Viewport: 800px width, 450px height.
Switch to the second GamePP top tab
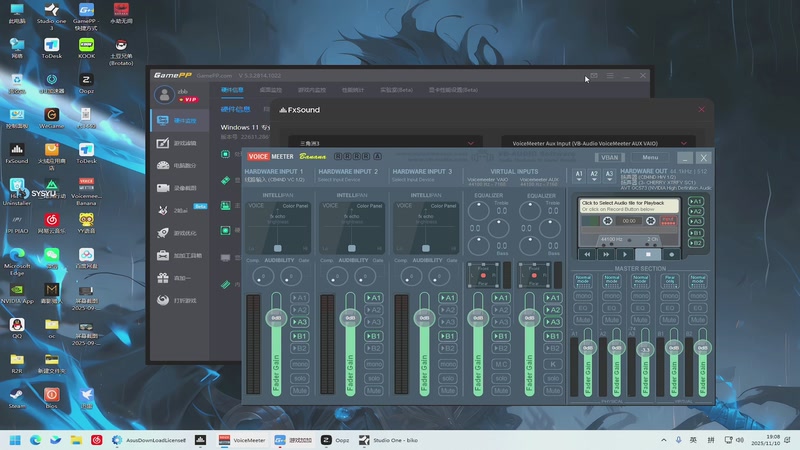click(271, 90)
